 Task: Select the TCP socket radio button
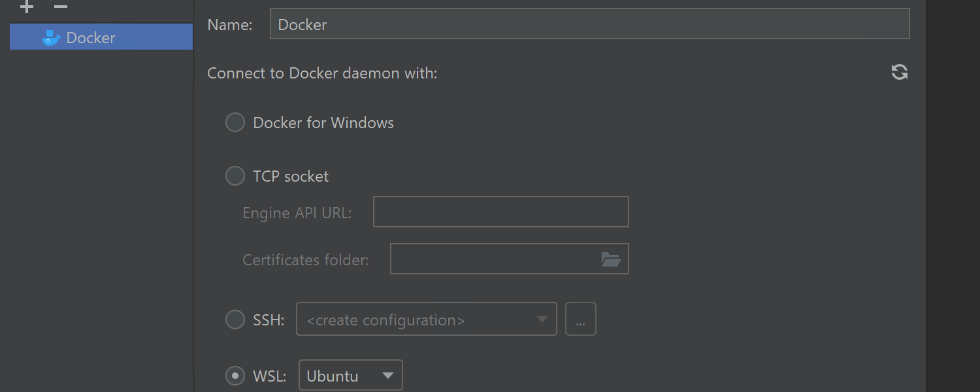(x=235, y=176)
